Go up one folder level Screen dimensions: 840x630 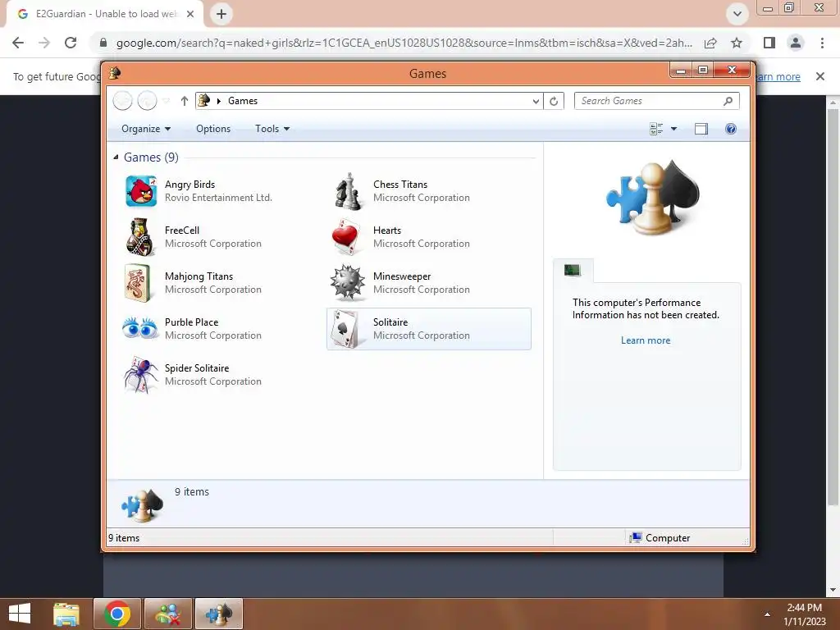tap(185, 101)
